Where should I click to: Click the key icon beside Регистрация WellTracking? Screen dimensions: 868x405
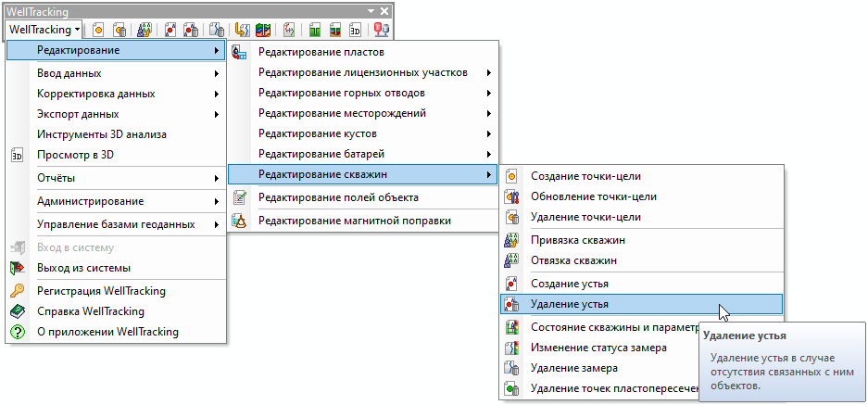tap(17, 290)
